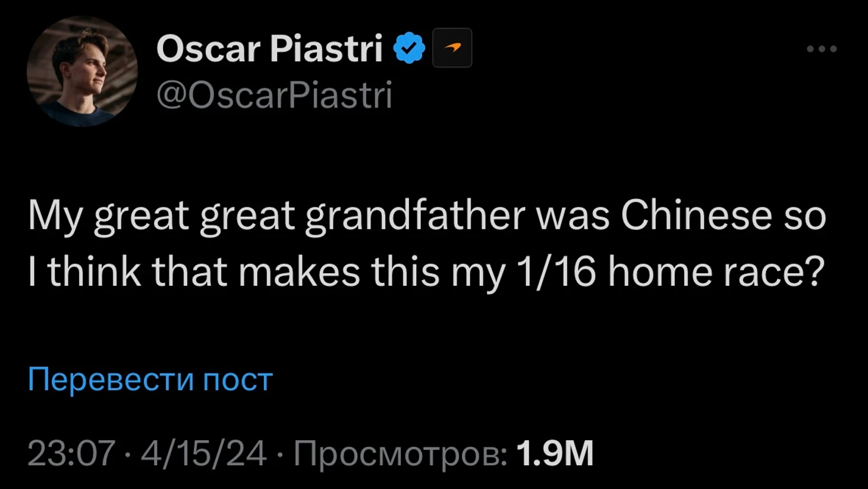Click the 4/15/24 post date
868x489 pixels.
[x=203, y=453]
